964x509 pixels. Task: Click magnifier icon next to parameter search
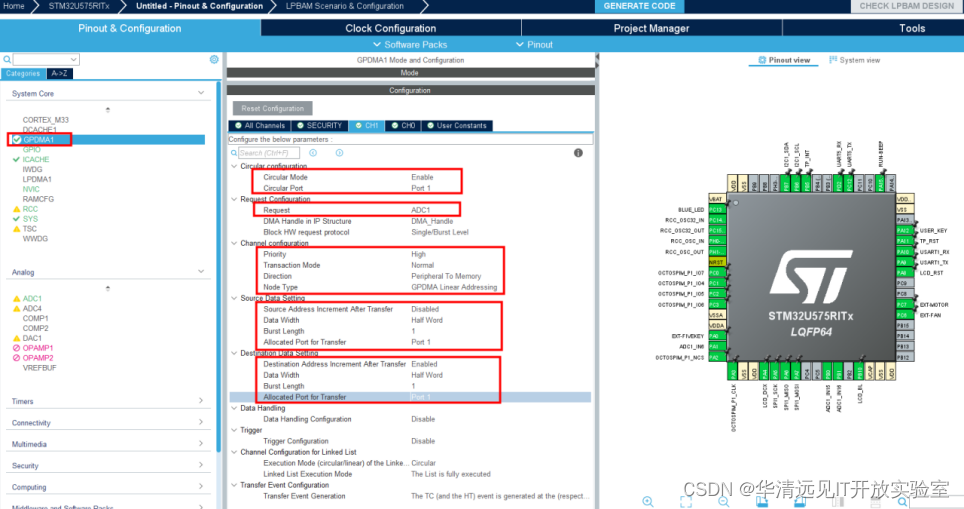click(234, 153)
